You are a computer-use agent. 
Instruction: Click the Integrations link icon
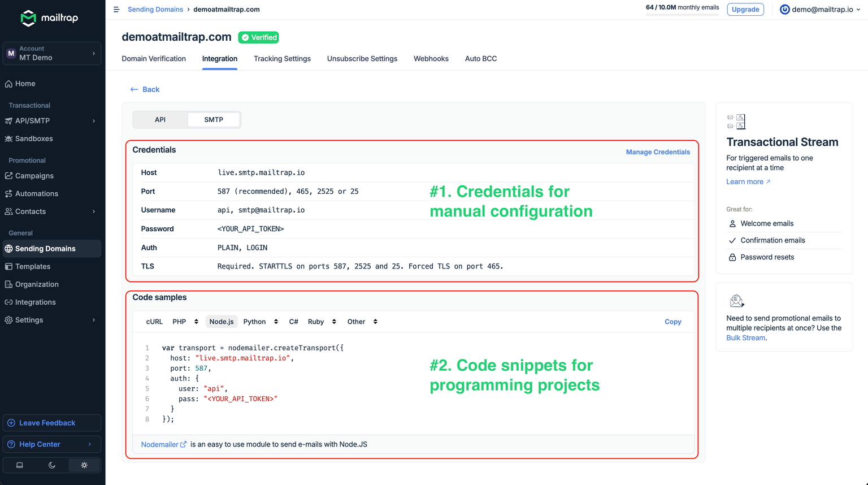8,302
